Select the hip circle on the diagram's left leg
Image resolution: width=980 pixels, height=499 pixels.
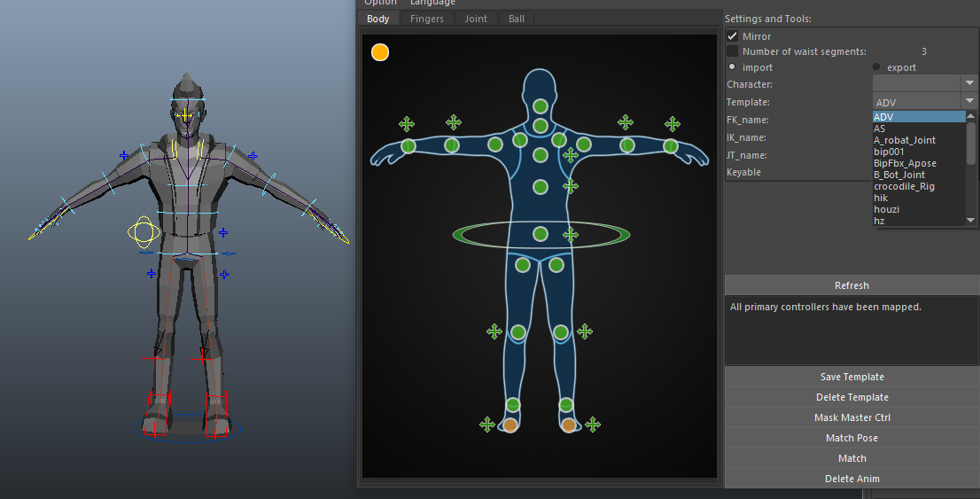click(x=523, y=265)
